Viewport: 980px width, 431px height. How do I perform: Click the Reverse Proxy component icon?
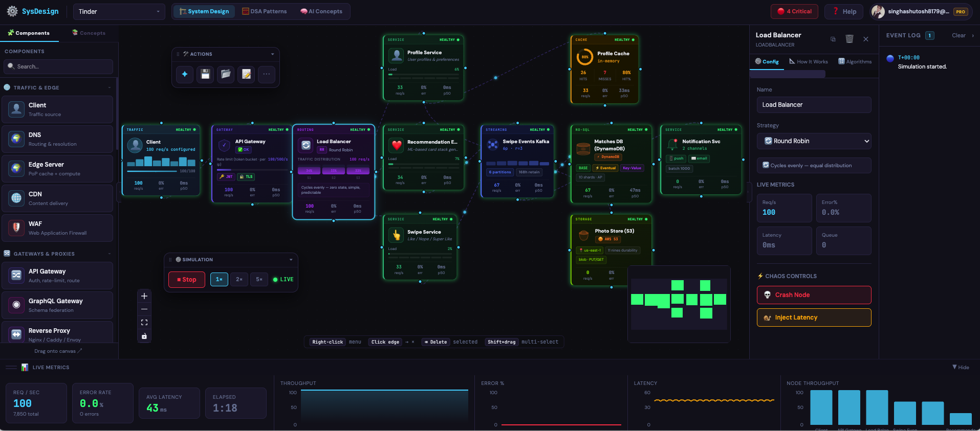coord(16,335)
